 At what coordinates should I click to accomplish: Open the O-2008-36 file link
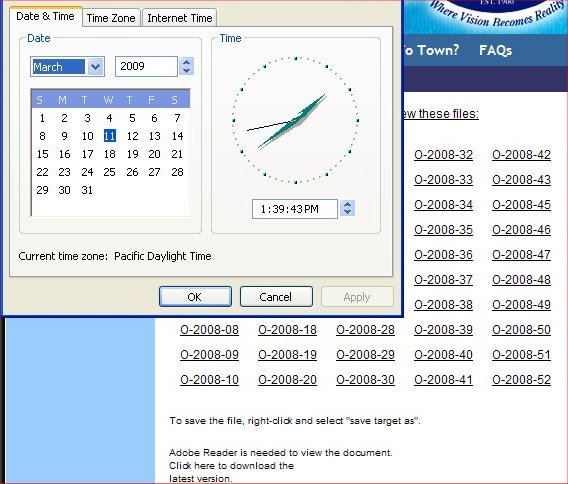(x=443, y=255)
